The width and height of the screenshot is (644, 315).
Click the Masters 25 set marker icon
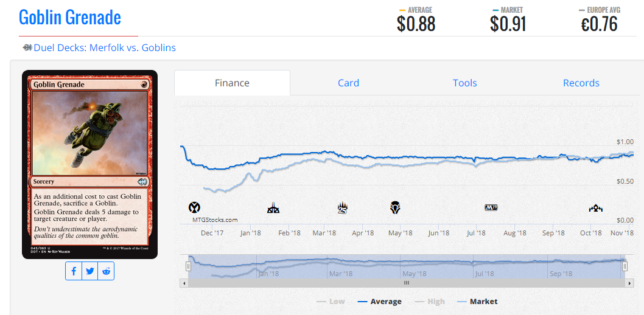pyautogui.click(x=342, y=208)
